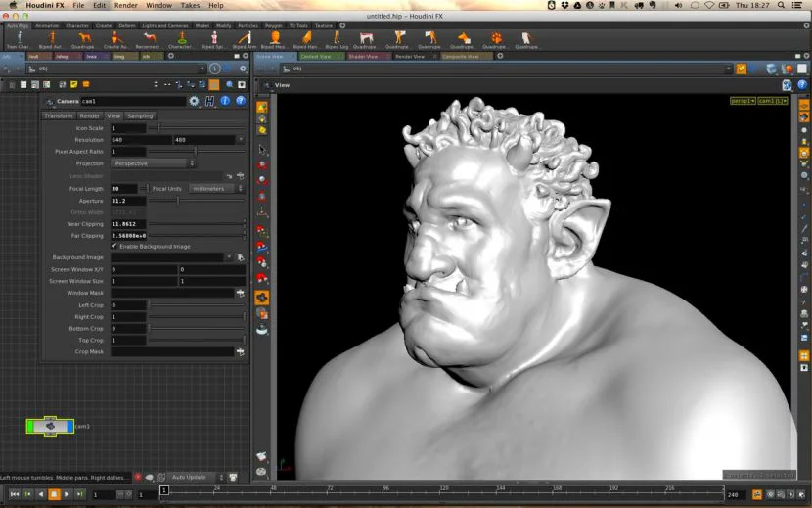812x508 pixels.
Task: Click the Biped Leg shelf tool
Action: point(337,40)
